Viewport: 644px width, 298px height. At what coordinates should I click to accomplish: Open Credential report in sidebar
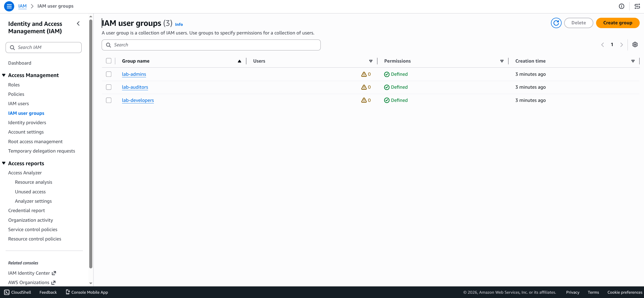tap(26, 211)
